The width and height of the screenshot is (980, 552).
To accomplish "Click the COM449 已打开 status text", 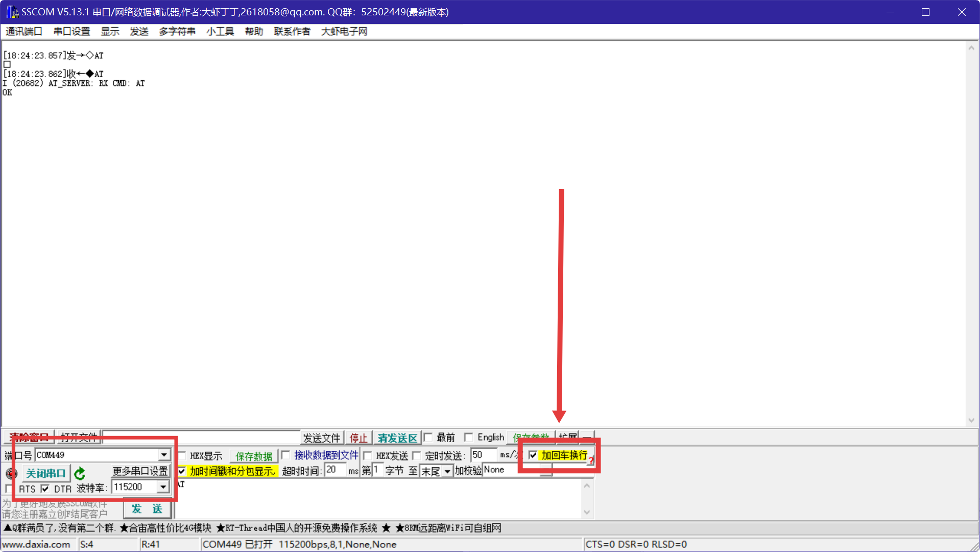I will 299,544.
